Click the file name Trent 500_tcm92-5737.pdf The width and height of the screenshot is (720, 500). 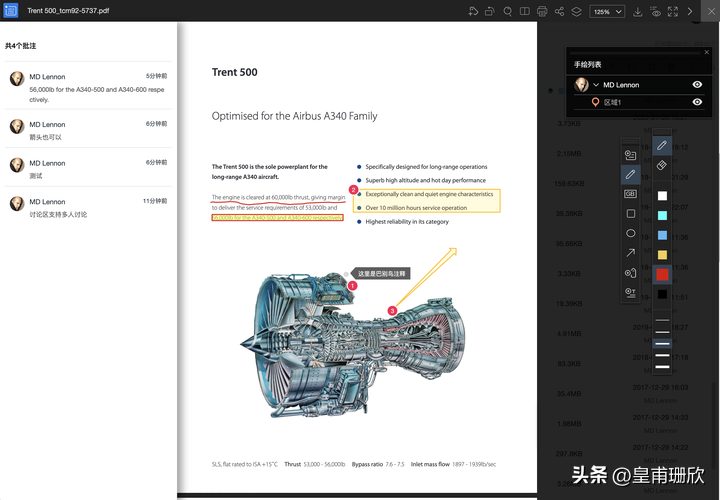[68, 11]
